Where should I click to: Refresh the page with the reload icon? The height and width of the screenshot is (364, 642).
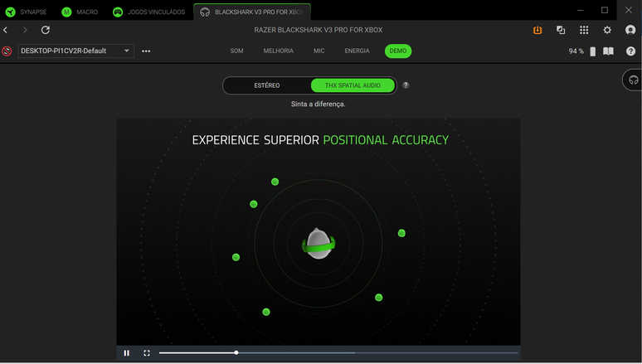46,30
